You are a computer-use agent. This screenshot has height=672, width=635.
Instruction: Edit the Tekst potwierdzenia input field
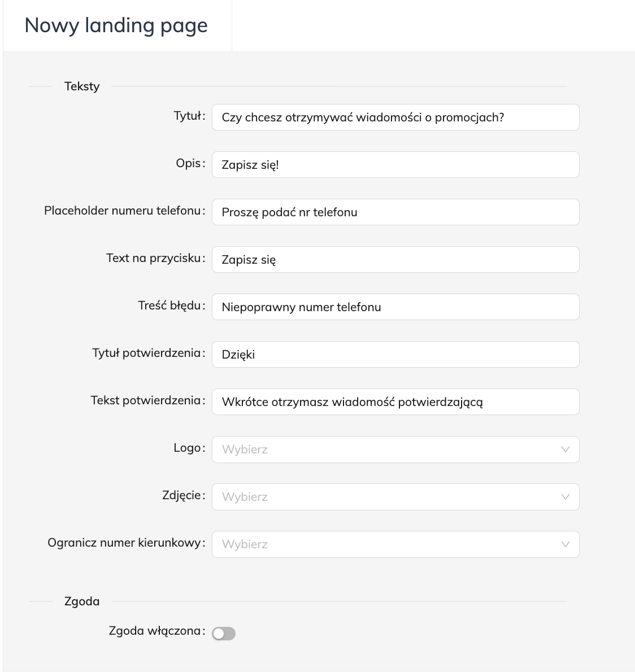(395, 402)
